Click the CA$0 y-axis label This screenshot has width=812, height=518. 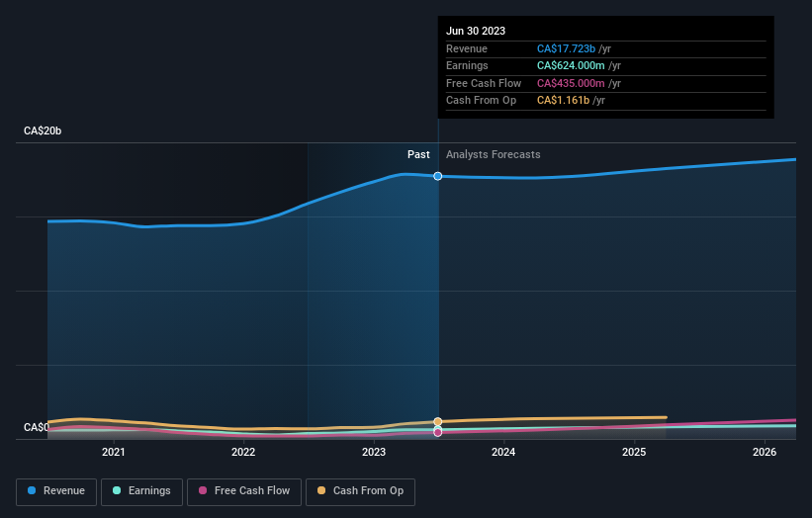pyautogui.click(x=37, y=427)
